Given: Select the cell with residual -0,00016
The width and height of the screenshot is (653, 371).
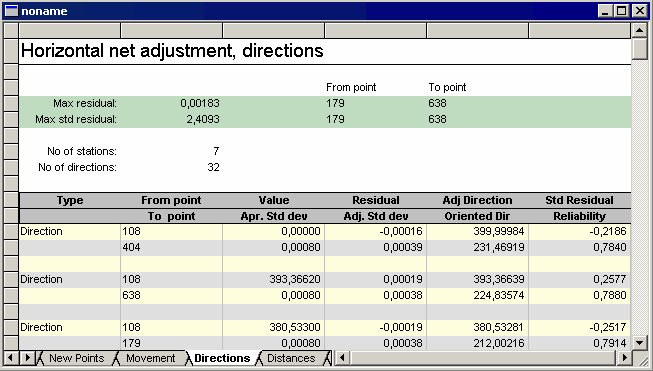Looking at the screenshot, I should coord(376,232).
